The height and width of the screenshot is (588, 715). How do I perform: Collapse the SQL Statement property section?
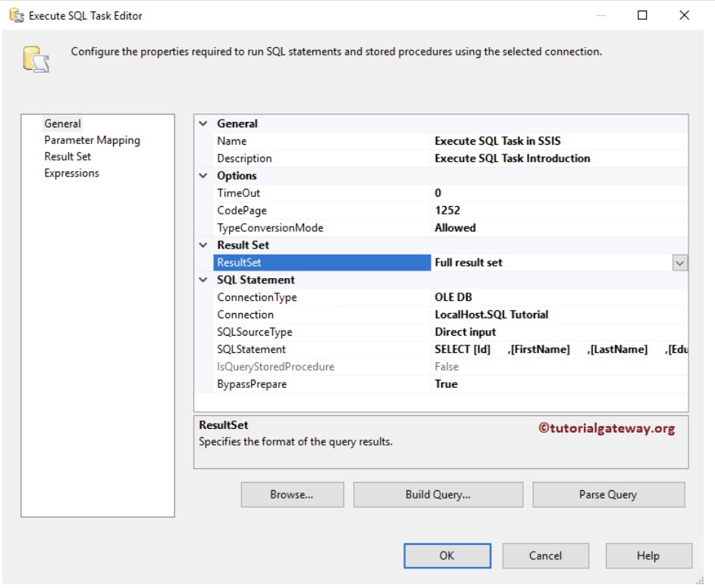[203, 280]
